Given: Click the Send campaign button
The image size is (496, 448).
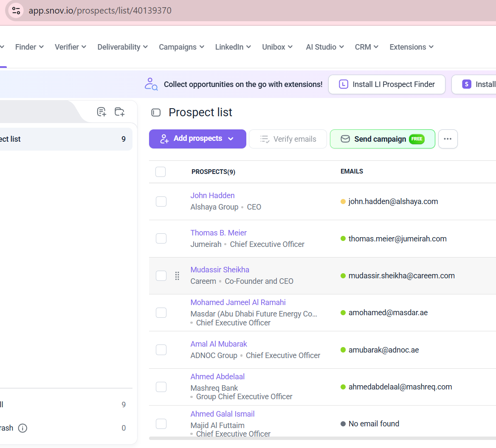Looking at the screenshot, I should [x=383, y=139].
